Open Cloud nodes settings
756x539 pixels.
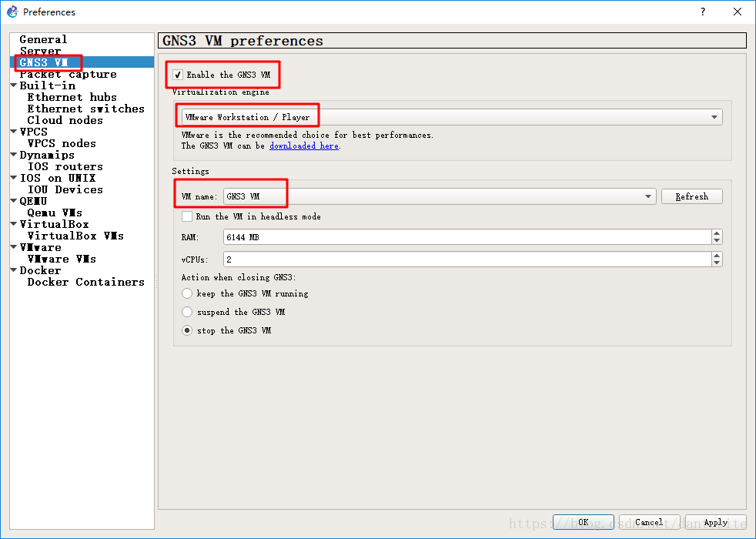[x=65, y=121]
